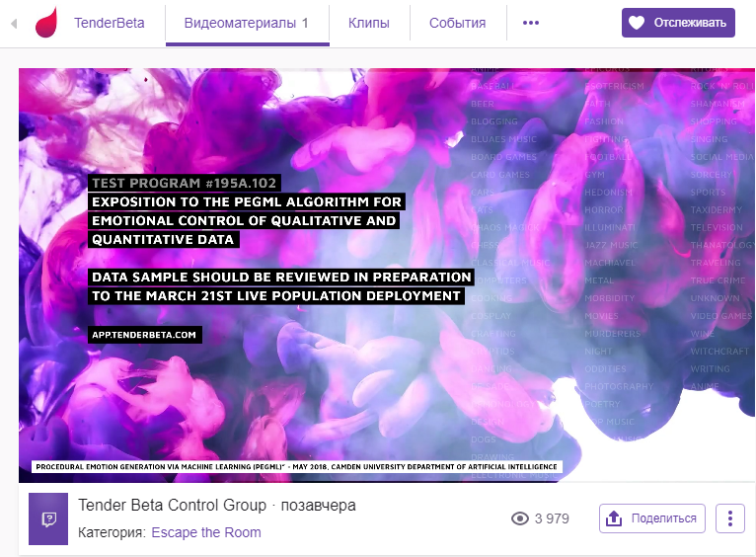Expand the horizontal three-dot more menu
The width and height of the screenshot is (756, 557).
[531, 23]
